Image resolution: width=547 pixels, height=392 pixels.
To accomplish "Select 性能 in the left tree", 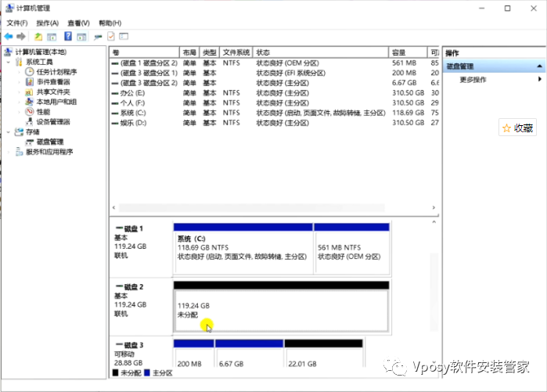I will click(43, 112).
